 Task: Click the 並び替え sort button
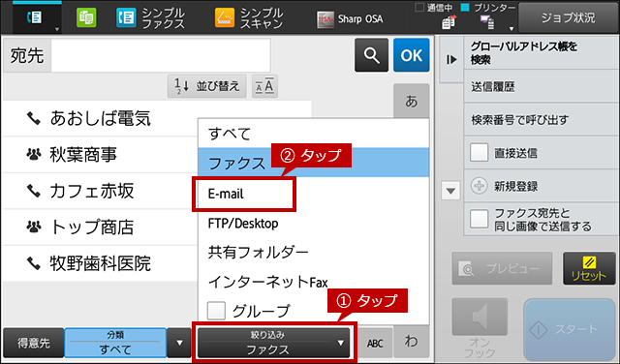tap(206, 86)
